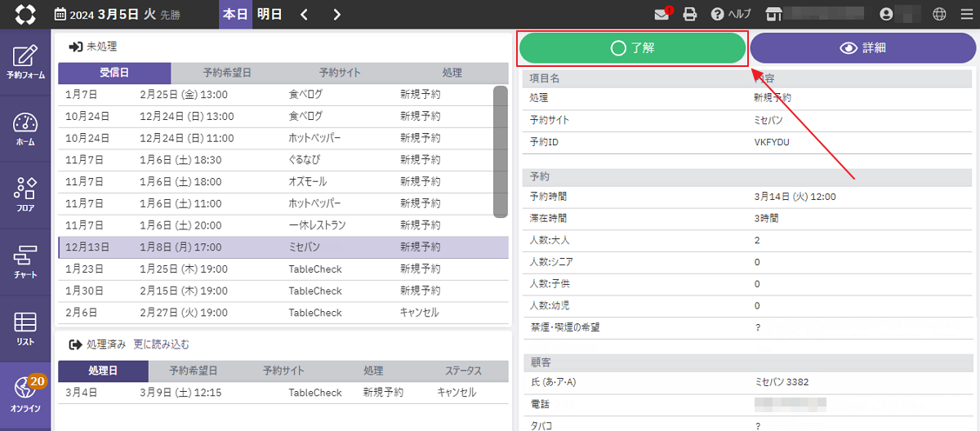The image size is (980, 431).
Task: Click the printer icon in header
Action: pyautogui.click(x=690, y=15)
